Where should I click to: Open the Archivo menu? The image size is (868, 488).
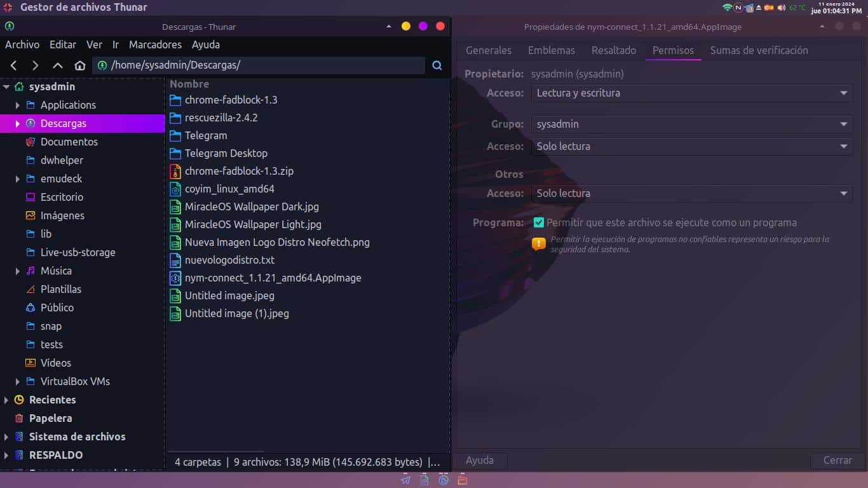pos(22,44)
